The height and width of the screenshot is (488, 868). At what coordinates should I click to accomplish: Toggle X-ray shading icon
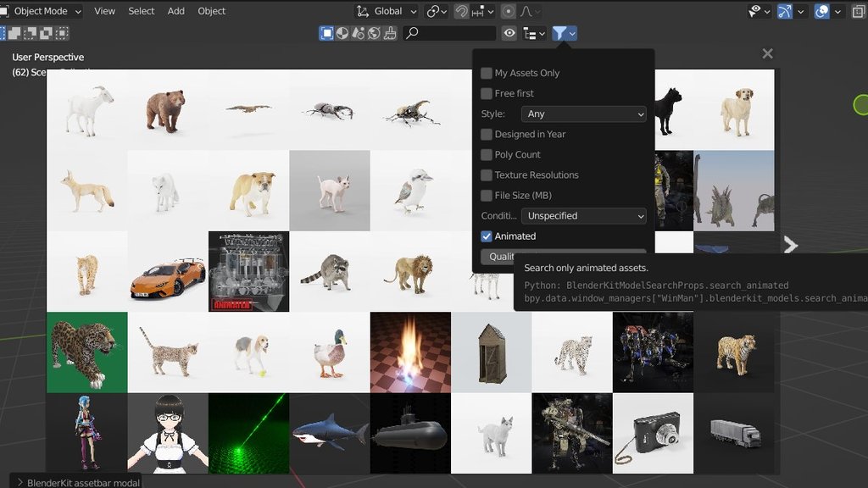click(x=858, y=11)
